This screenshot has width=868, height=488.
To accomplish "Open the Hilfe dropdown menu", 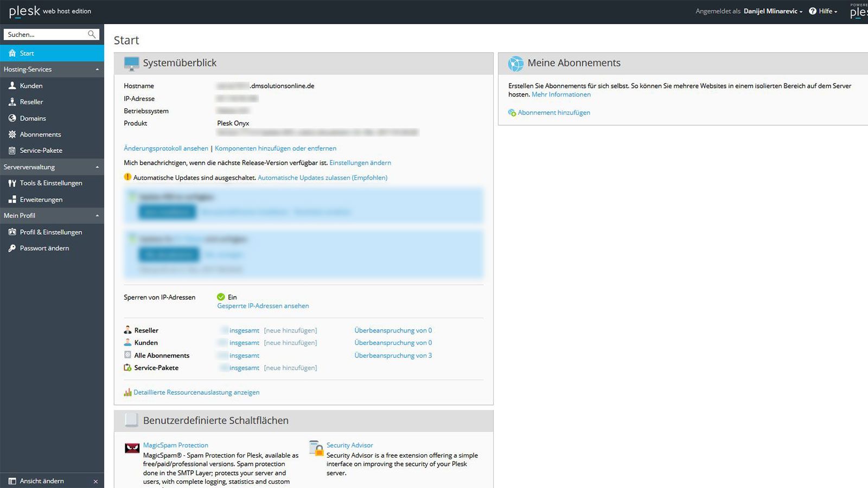I will coord(824,11).
